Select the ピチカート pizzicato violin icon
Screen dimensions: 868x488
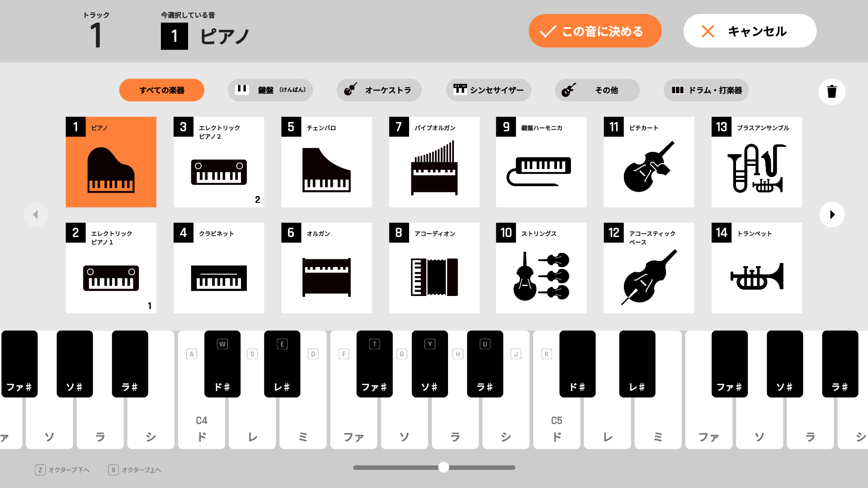649,162
